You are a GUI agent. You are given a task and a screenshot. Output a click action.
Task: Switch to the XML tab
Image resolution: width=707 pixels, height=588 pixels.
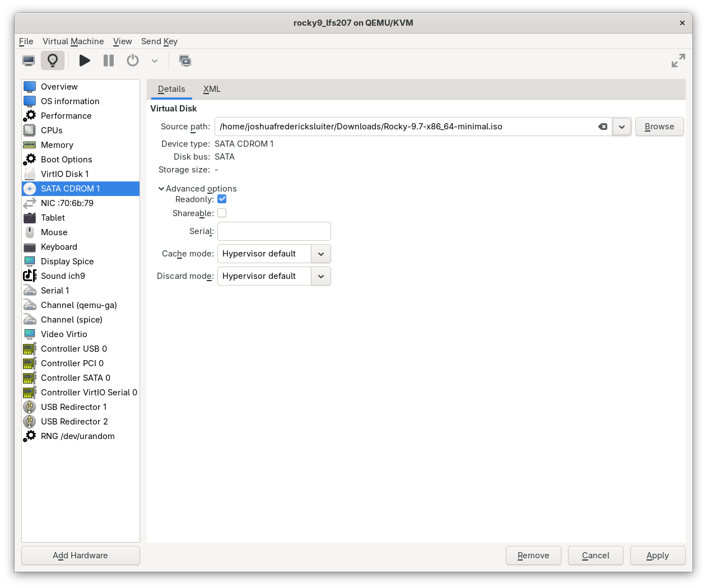pos(212,89)
